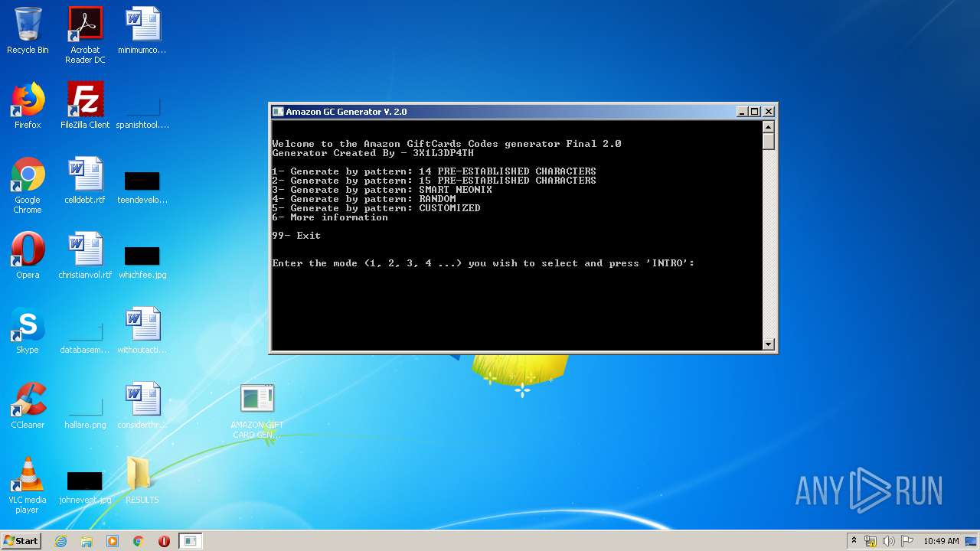Open console system menu icon in title bar
The image size is (980, 551).
279,112
